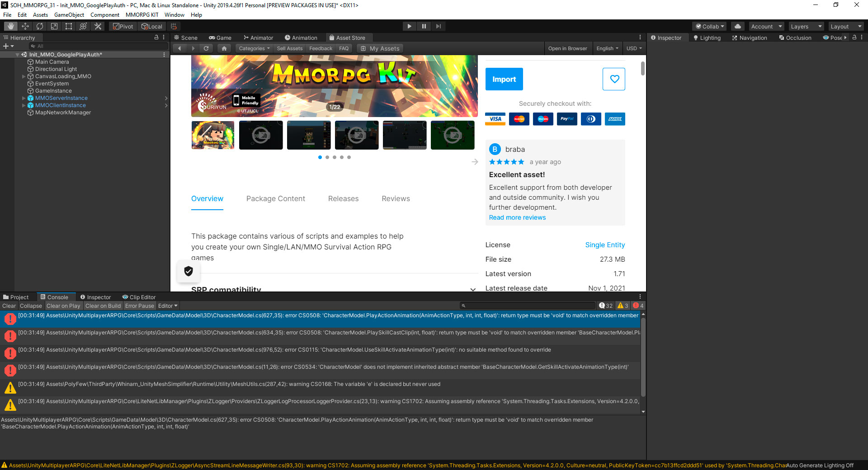The image size is (868, 470).
Task: Click the Import button
Action: 504,79
